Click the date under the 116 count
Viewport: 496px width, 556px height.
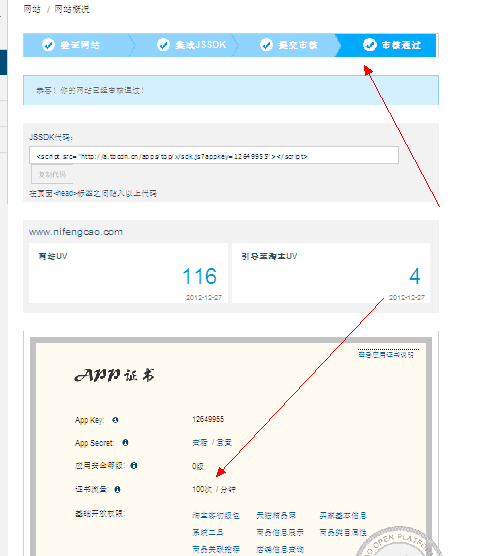[204, 298]
